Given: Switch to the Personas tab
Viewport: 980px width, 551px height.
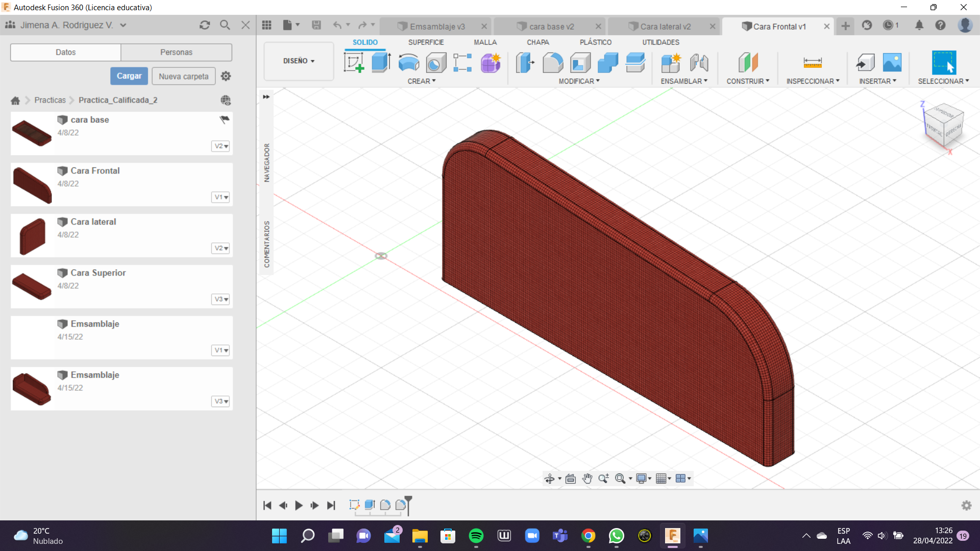Looking at the screenshot, I should point(176,52).
